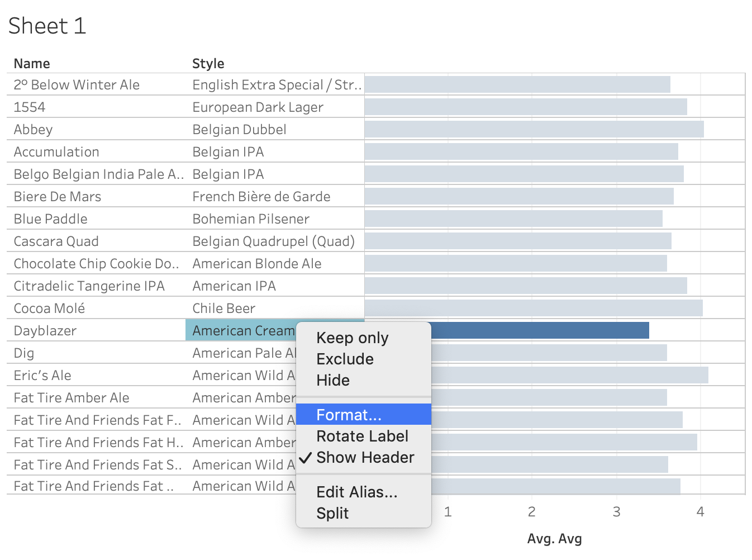Viewport: 752px width, 560px height.
Task: Click Hide in the context menu
Action: point(363,380)
